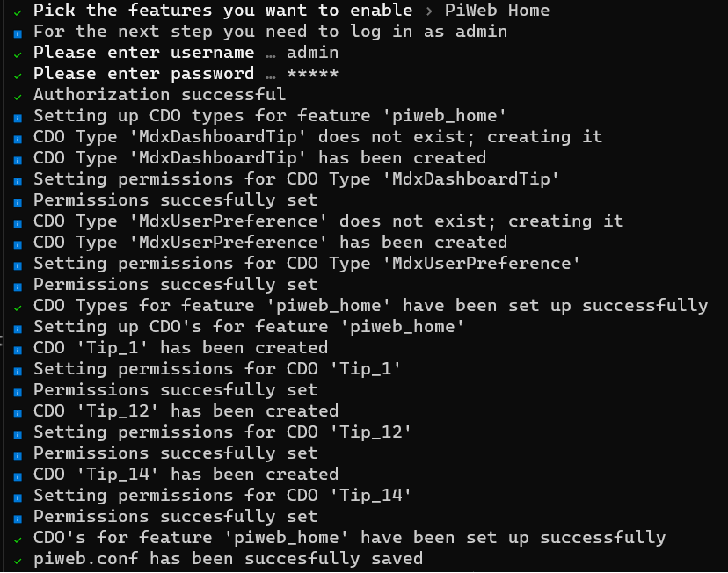This screenshot has width=728, height=573.
Task: Click the 'piweb.conf has been succesfully saved' text
Action: click(x=228, y=559)
